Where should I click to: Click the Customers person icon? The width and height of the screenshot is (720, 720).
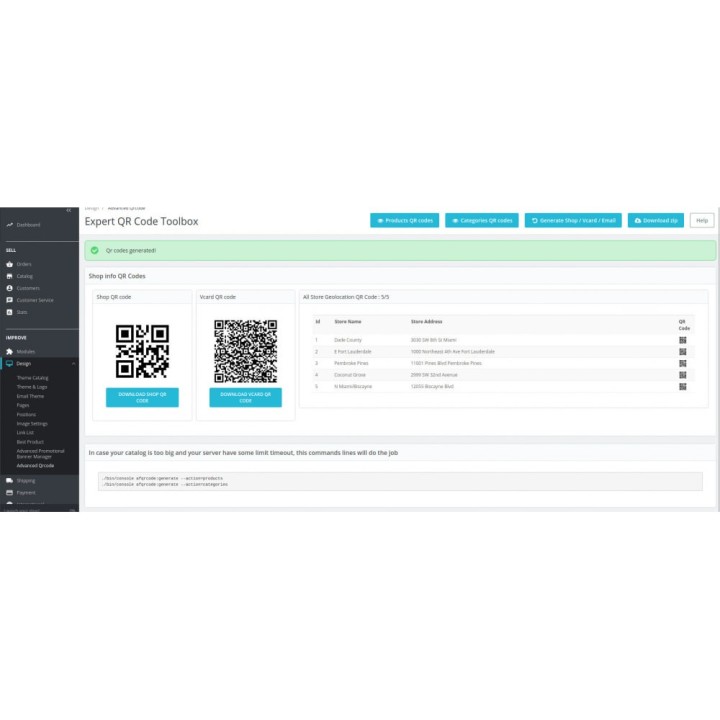tap(10, 288)
